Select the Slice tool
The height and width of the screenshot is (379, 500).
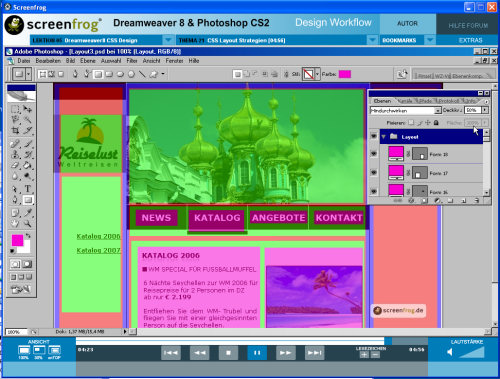[x=28, y=130]
